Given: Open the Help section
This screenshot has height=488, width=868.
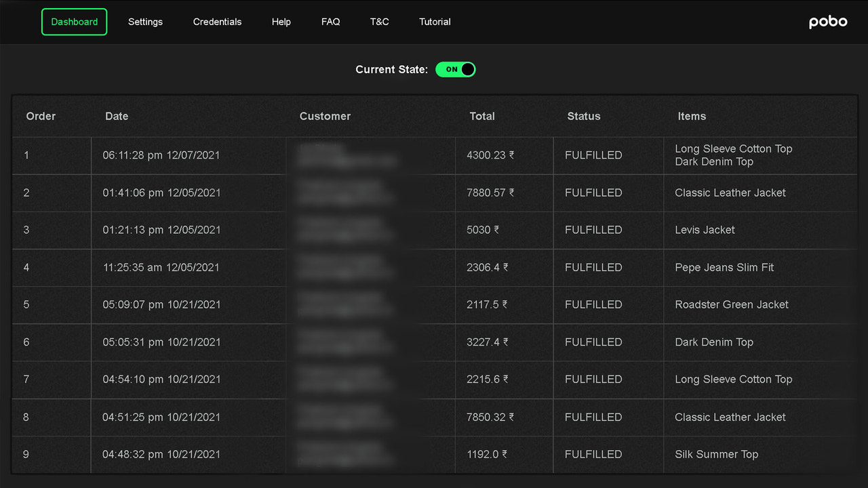Looking at the screenshot, I should (x=281, y=22).
